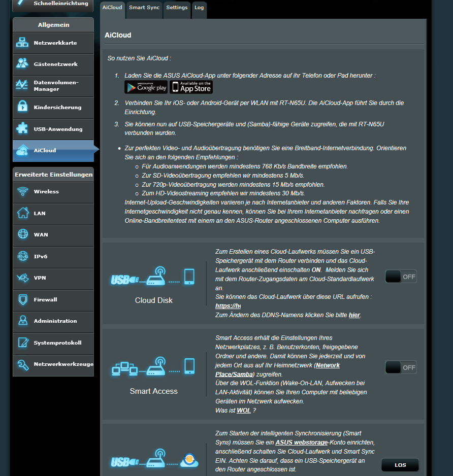Switch to the Log tab
This screenshot has height=476, width=453.
coord(200,8)
